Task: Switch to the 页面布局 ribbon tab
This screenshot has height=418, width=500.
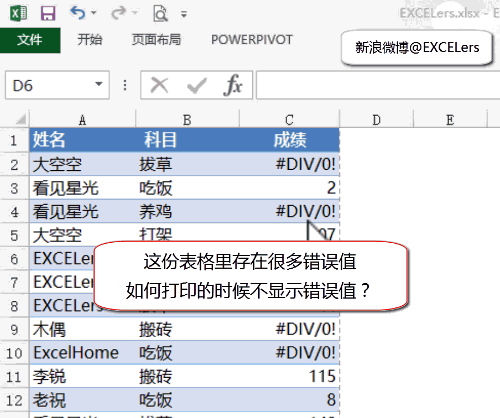Action: [x=156, y=40]
